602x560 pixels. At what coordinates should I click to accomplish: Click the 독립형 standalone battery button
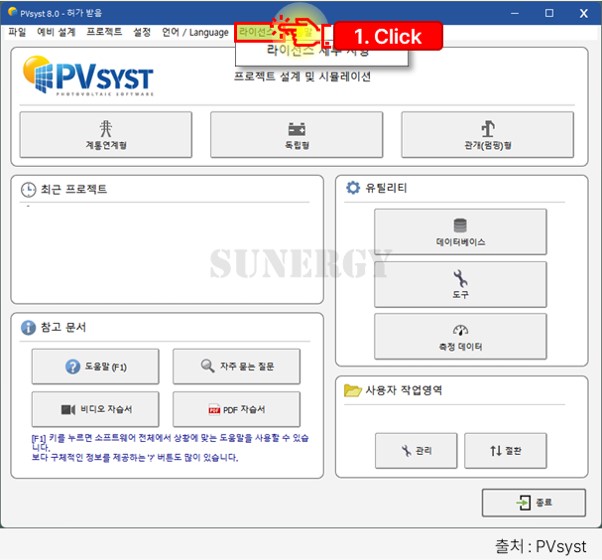click(296, 134)
